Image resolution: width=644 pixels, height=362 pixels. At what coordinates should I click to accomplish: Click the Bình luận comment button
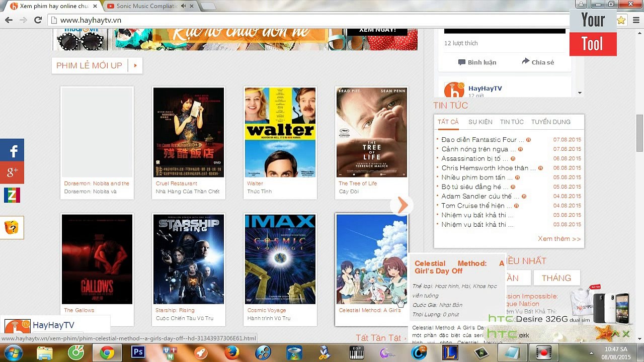click(x=477, y=62)
